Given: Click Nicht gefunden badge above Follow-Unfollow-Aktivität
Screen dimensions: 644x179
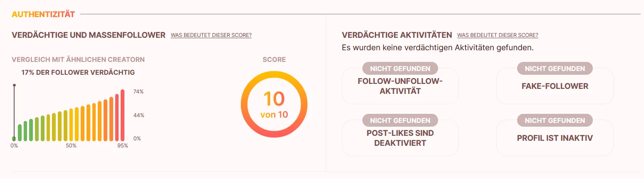Looking at the screenshot, I should [x=400, y=69].
